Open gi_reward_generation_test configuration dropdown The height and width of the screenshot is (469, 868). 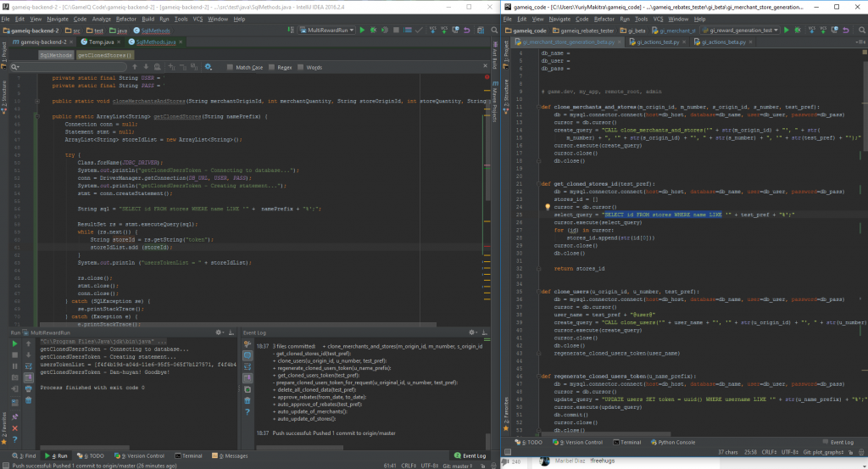741,31
